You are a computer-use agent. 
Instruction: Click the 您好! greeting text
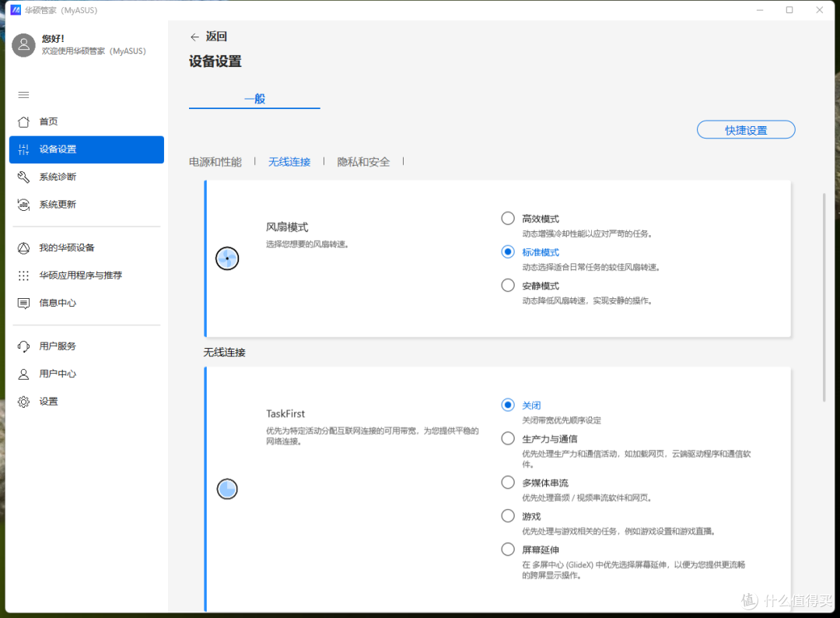[x=53, y=39]
